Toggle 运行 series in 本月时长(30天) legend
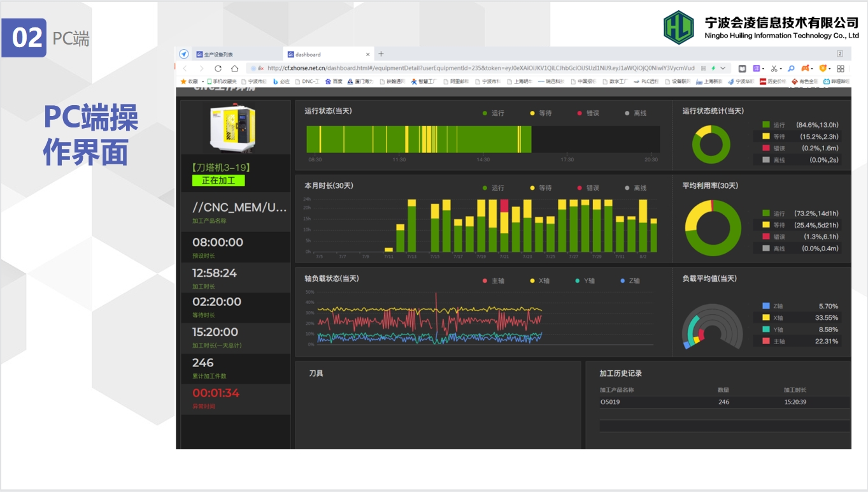This screenshot has width=868, height=492. tap(494, 187)
